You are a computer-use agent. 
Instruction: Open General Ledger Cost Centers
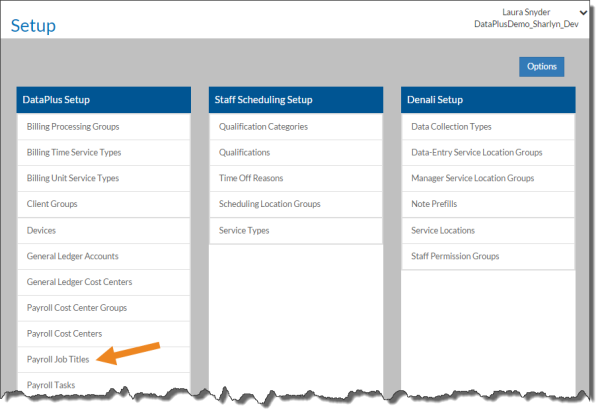click(79, 282)
